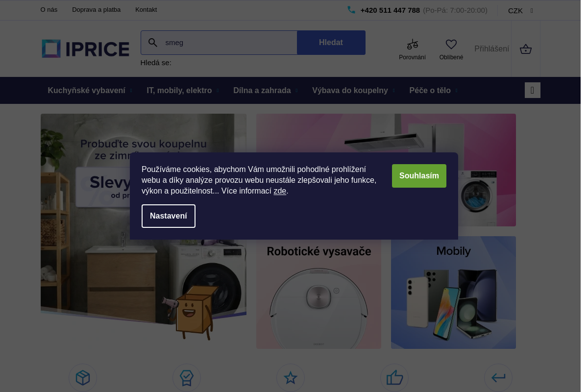Viewport: 588px width, 392px height.
Task: Click the phone icon next to the number
Action: click(351, 9)
